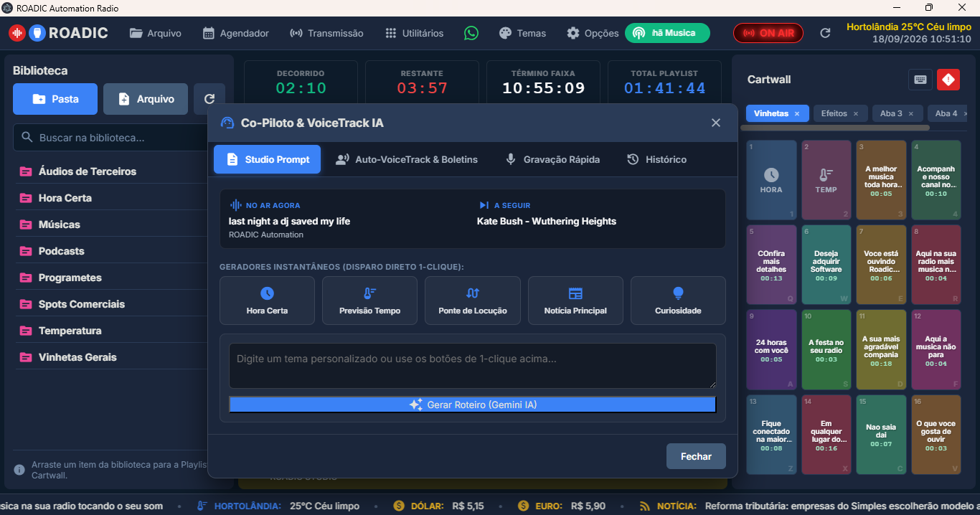The height and width of the screenshot is (515, 980).
Task: Switch to Gravação Rápida tab
Action: click(x=552, y=159)
